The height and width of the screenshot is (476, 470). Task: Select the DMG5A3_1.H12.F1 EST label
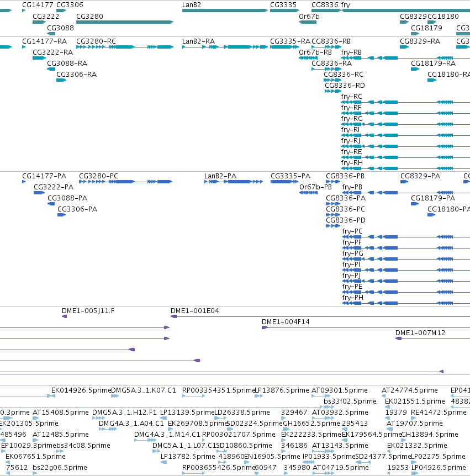[124, 412]
